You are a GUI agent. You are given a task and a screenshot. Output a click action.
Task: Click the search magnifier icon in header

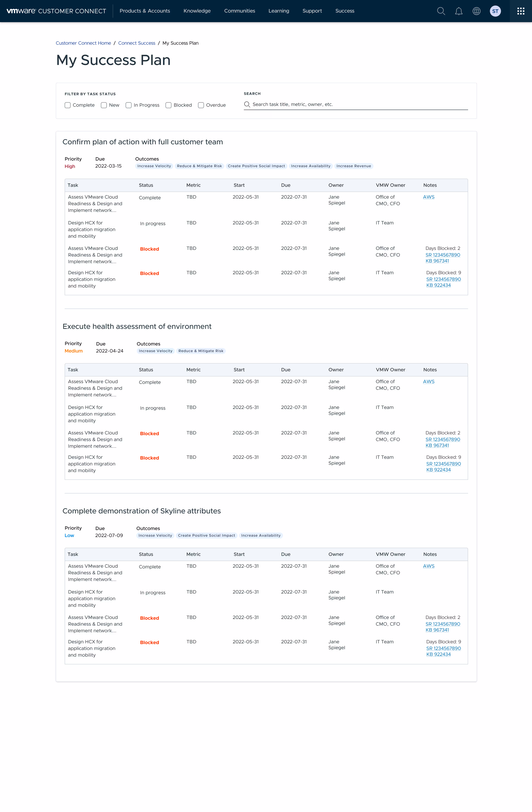click(441, 11)
